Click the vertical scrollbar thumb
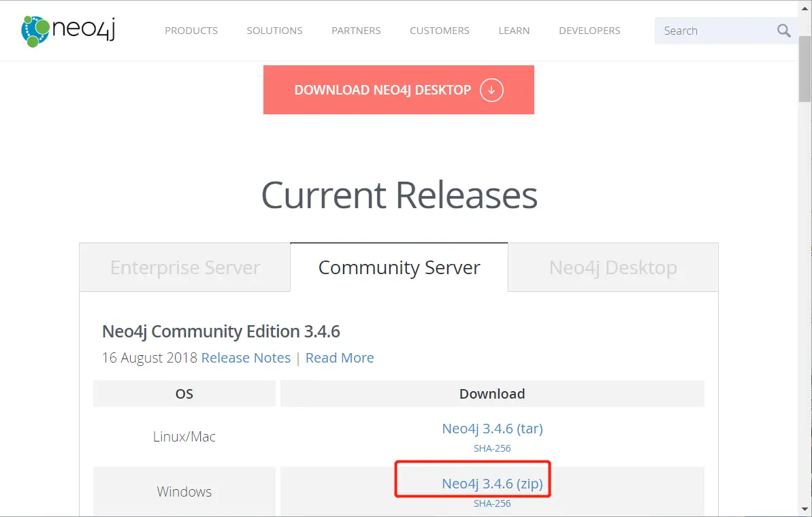 (805, 68)
